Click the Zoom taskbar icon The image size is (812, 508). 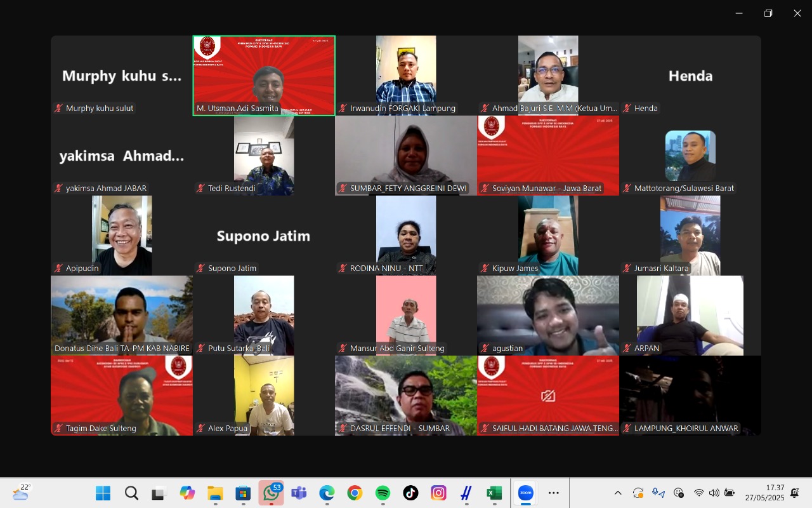point(525,493)
